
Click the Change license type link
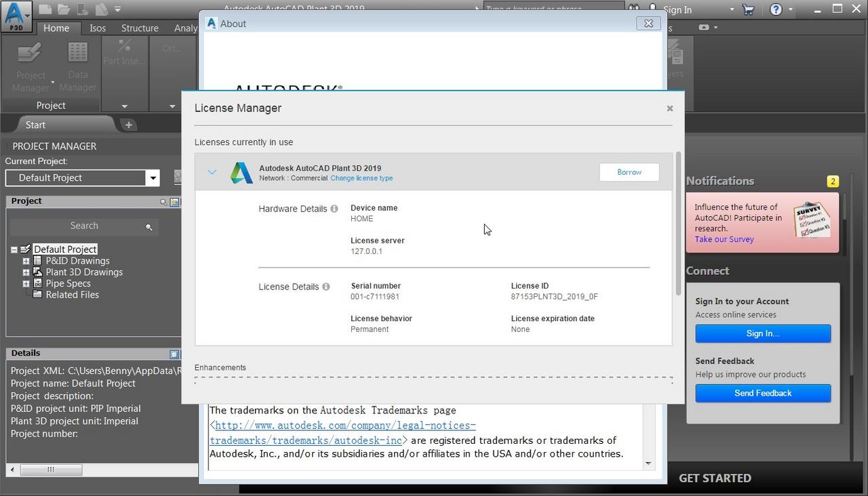[361, 178]
